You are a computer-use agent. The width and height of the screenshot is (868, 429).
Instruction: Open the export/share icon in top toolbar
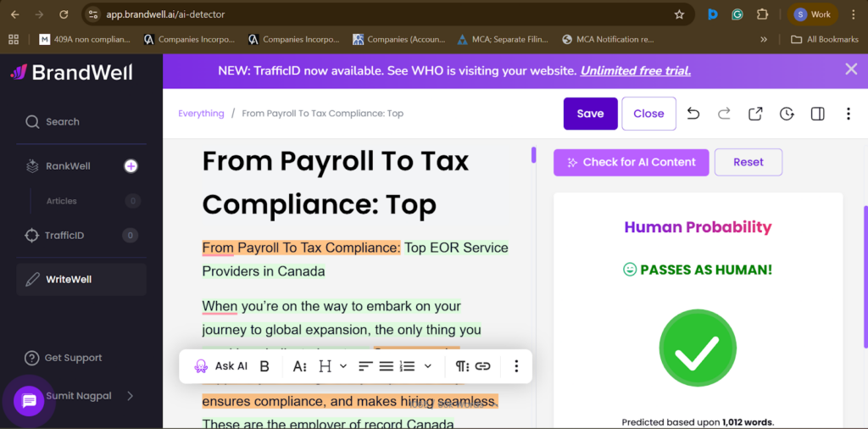755,114
